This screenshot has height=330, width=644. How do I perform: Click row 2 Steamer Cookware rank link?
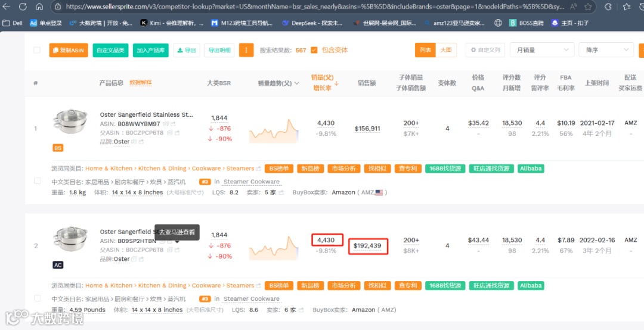(x=252, y=299)
